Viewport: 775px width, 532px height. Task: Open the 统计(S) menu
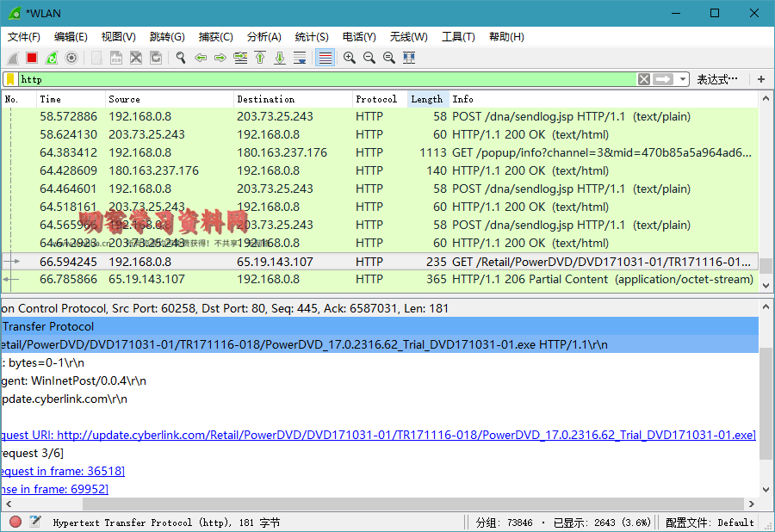click(x=311, y=37)
